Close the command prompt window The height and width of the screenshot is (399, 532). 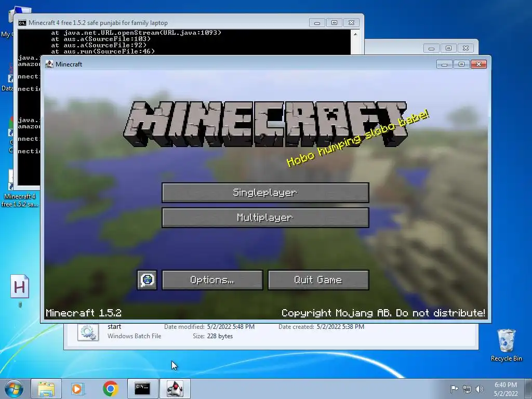[x=352, y=23]
